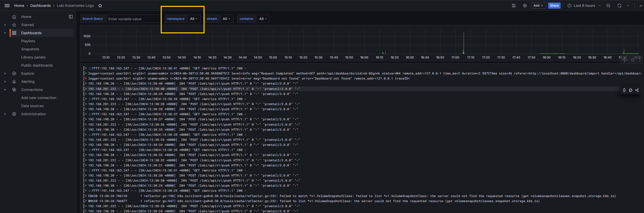
Task: Open Add new connection in the sidebar
Action: click(39, 98)
